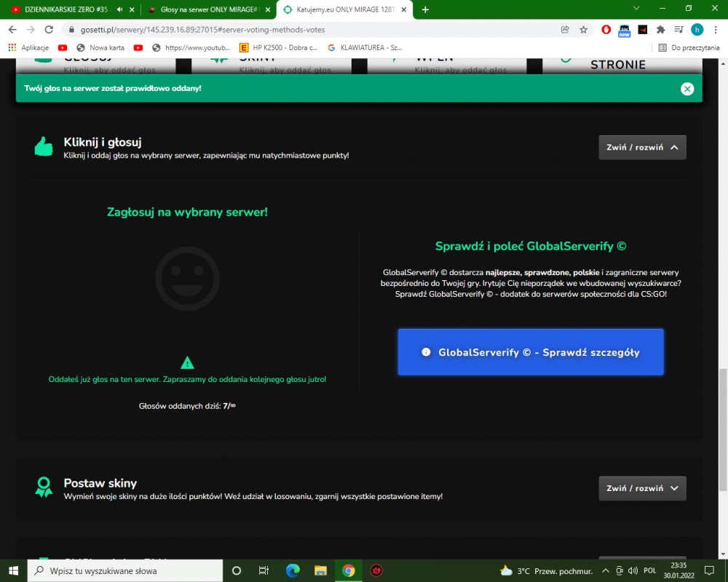Open Chrome three-dot menu
Screen dimensions: 728x582
point(716,30)
